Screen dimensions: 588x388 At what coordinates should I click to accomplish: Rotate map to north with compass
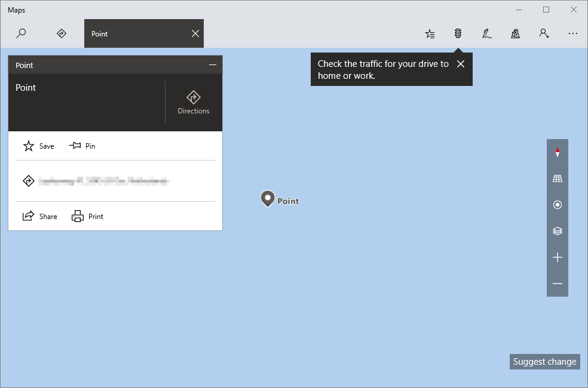[x=558, y=152]
